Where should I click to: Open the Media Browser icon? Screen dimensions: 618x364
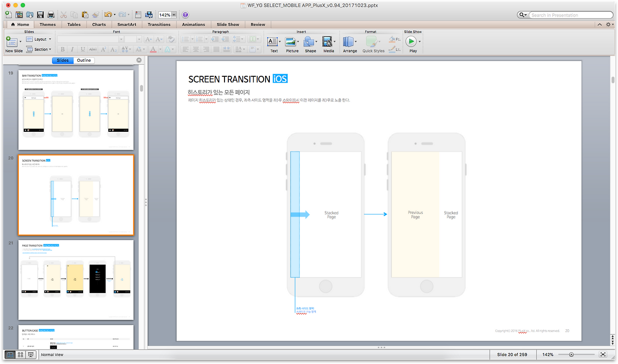[x=149, y=15]
